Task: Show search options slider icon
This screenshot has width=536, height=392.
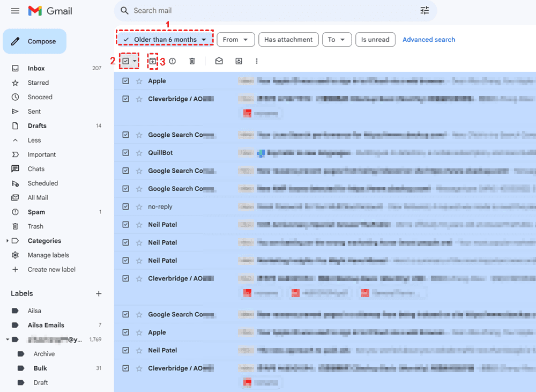Action: coord(425,11)
